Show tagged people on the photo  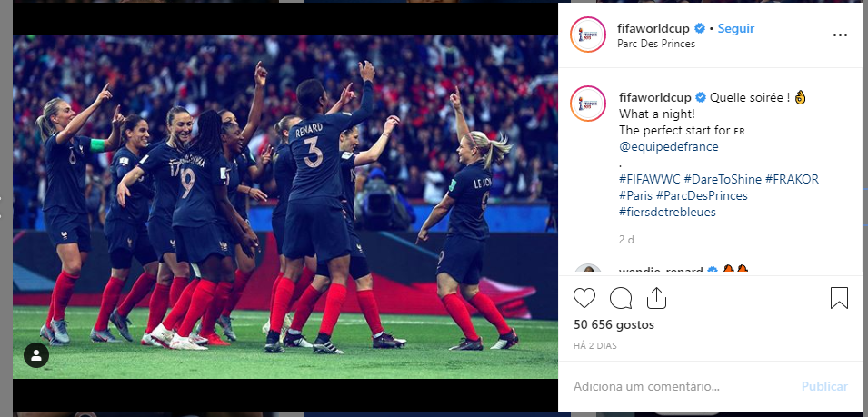click(36, 355)
